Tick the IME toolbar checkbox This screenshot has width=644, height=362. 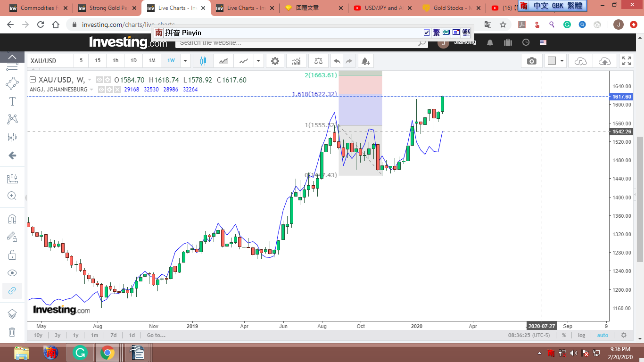tap(427, 33)
